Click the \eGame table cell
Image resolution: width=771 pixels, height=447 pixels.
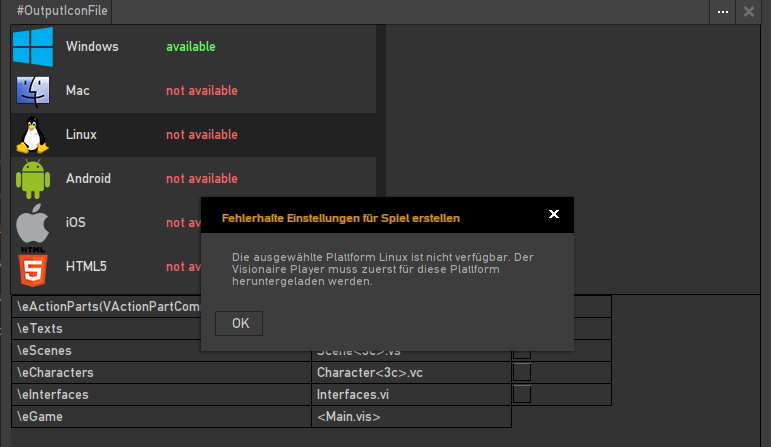coord(161,417)
